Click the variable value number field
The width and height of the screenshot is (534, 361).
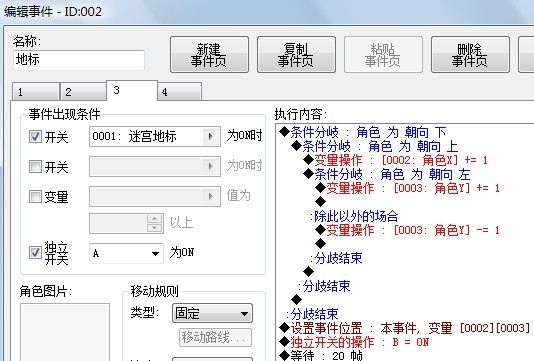click(118, 223)
